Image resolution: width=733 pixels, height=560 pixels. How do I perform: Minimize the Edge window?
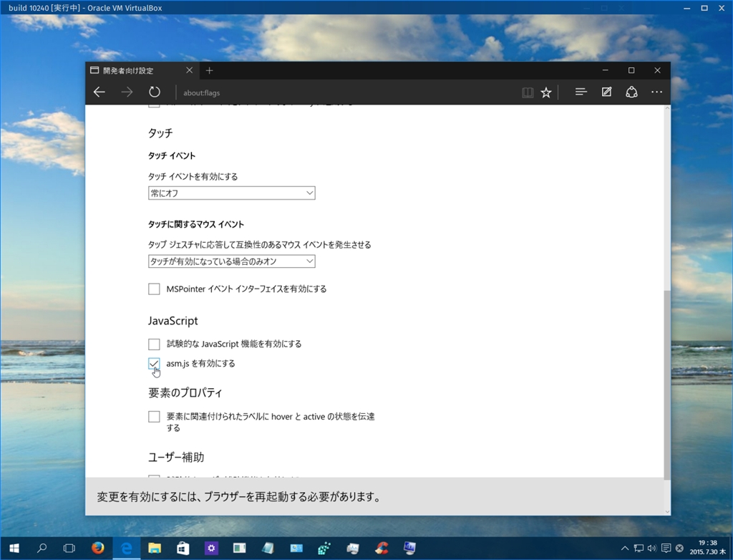click(x=606, y=70)
